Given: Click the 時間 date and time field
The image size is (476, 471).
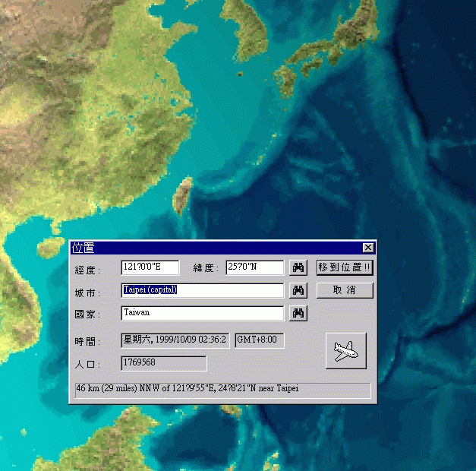Looking at the screenshot, I should (x=175, y=340).
